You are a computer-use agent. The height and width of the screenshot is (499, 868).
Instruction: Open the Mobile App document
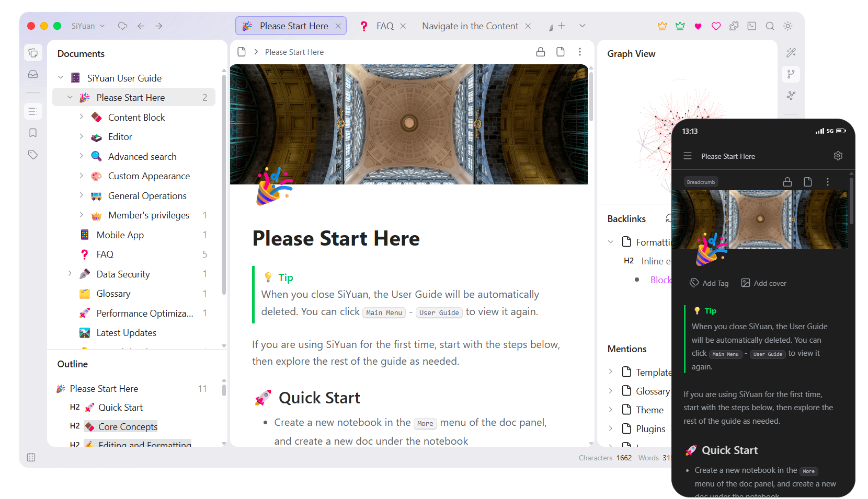[134, 235]
